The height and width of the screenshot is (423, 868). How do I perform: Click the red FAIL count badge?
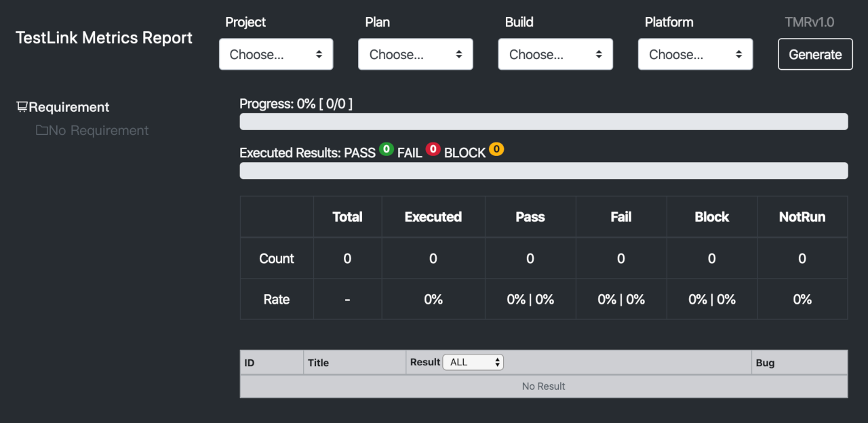(433, 149)
